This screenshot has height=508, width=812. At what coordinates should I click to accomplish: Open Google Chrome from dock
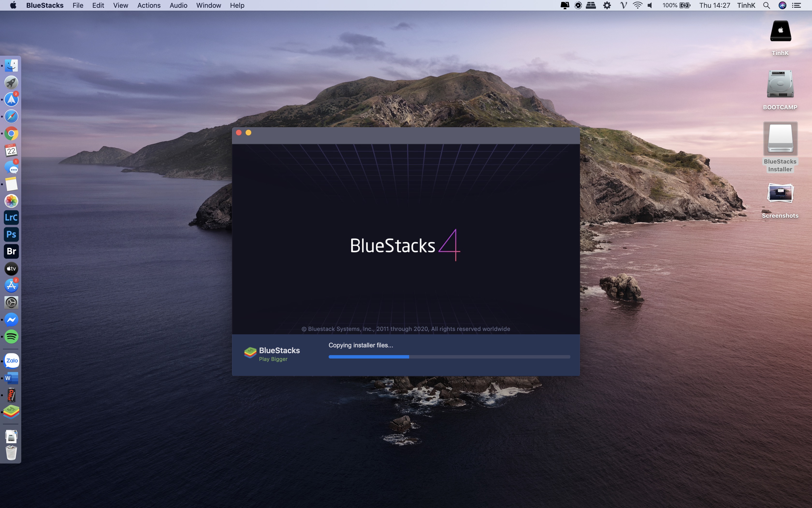[x=11, y=133]
